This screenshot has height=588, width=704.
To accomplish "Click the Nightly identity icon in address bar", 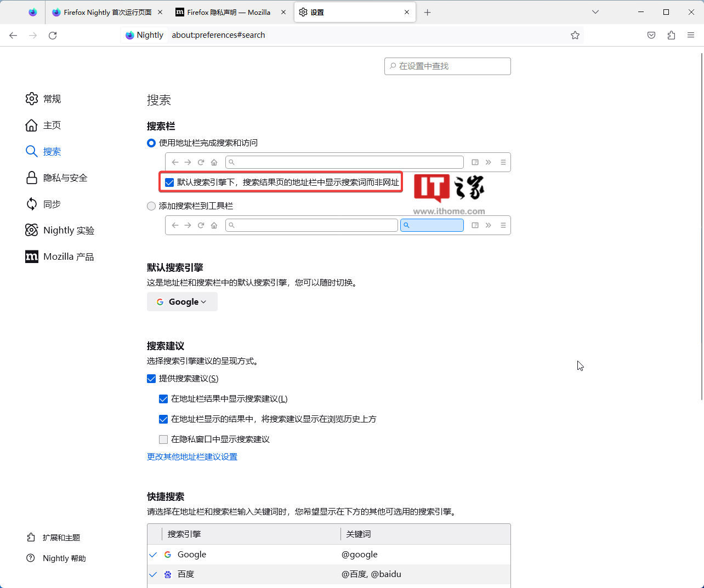I will (x=144, y=35).
